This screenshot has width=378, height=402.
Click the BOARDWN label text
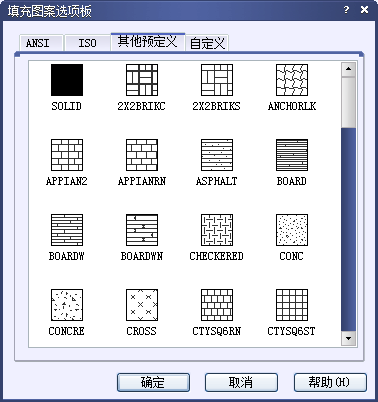(142, 256)
